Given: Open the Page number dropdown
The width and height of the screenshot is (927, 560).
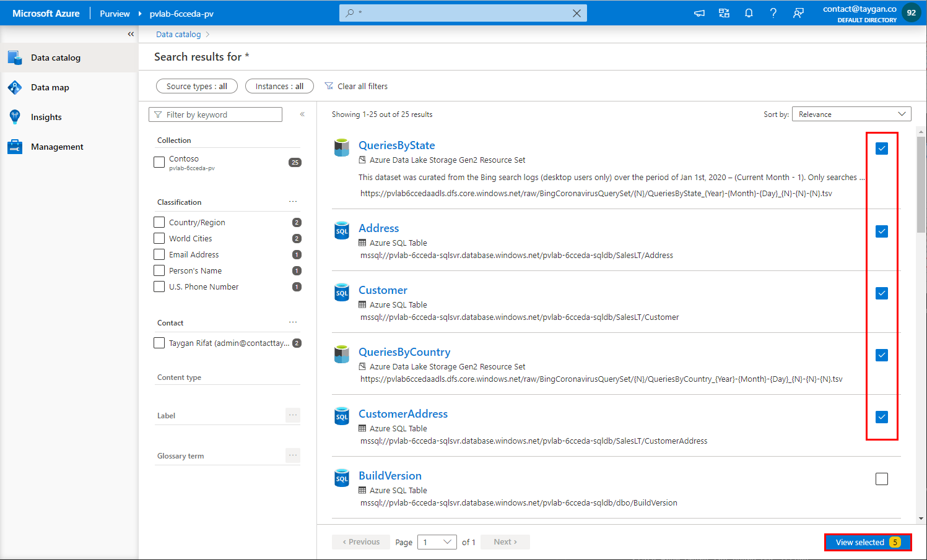Looking at the screenshot, I should [437, 542].
